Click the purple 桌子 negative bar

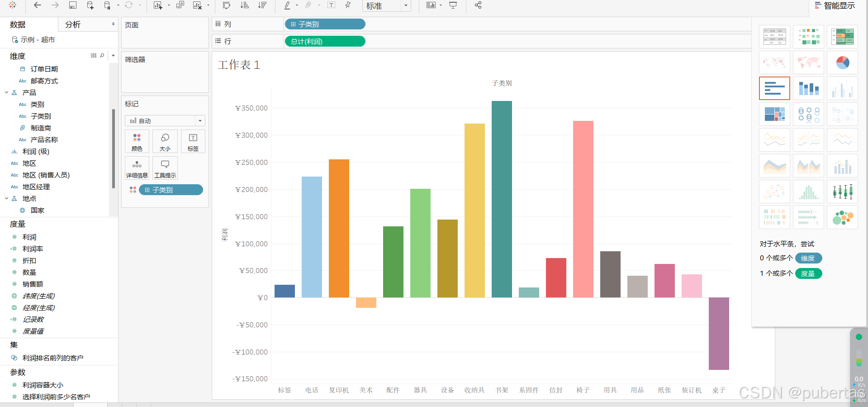719,334
